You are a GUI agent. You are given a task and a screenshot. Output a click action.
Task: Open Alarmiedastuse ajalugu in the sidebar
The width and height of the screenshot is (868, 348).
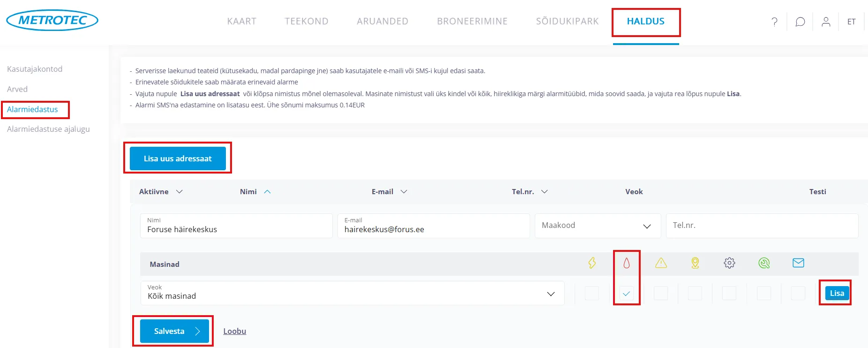click(x=48, y=129)
